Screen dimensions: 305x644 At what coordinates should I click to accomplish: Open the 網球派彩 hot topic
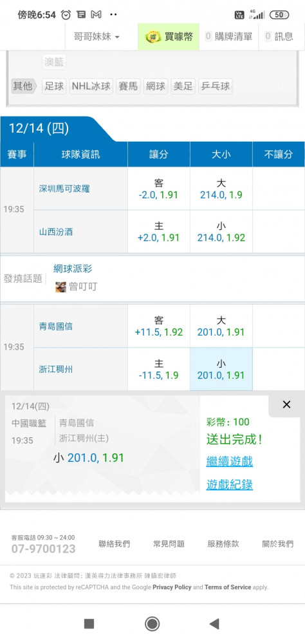(73, 269)
